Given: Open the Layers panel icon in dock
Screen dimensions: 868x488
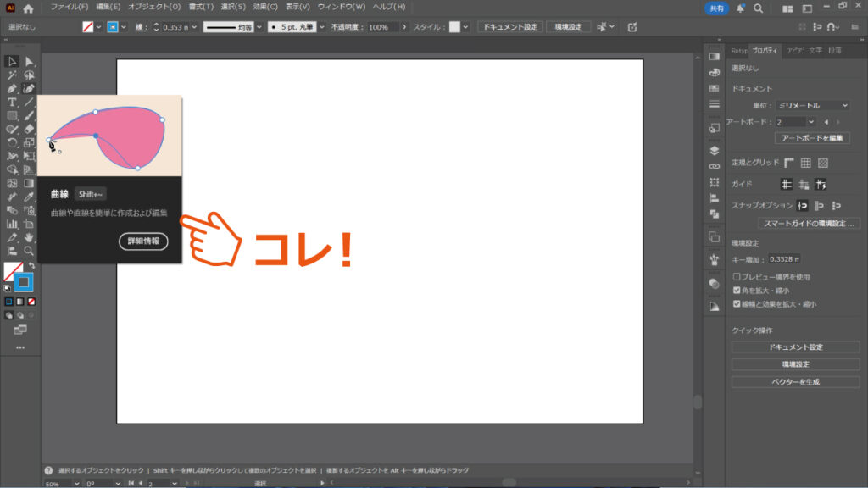Looking at the screenshot, I should [714, 150].
